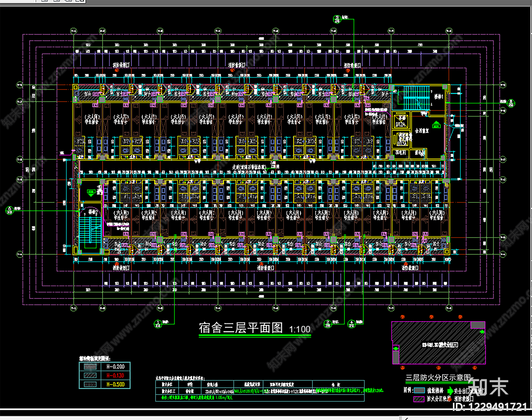Click the gray 疏散楼梯 legend swatch
The image size is (532, 420).
click(419, 390)
